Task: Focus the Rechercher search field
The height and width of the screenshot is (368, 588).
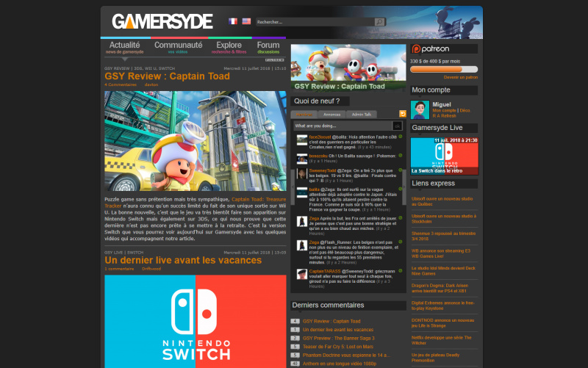Action: click(x=315, y=22)
